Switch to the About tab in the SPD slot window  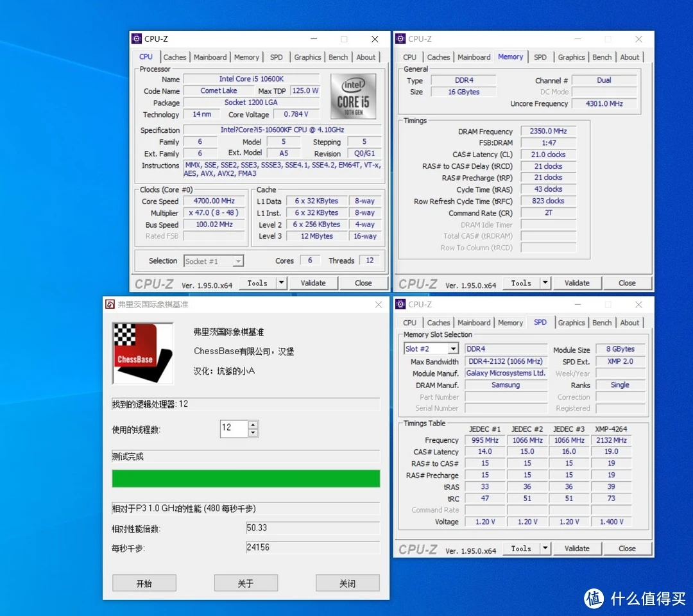click(629, 323)
